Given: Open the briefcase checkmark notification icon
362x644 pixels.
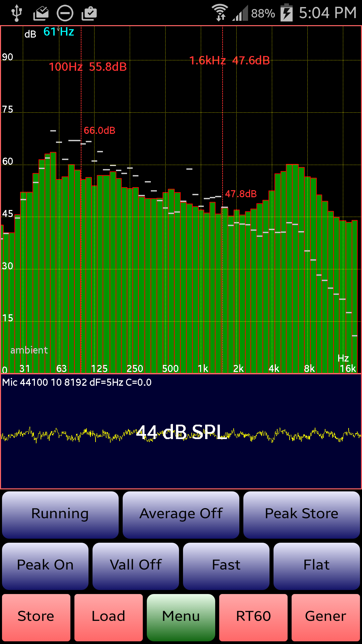Looking at the screenshot, I should pyautogui.click(x=89, y=13).
